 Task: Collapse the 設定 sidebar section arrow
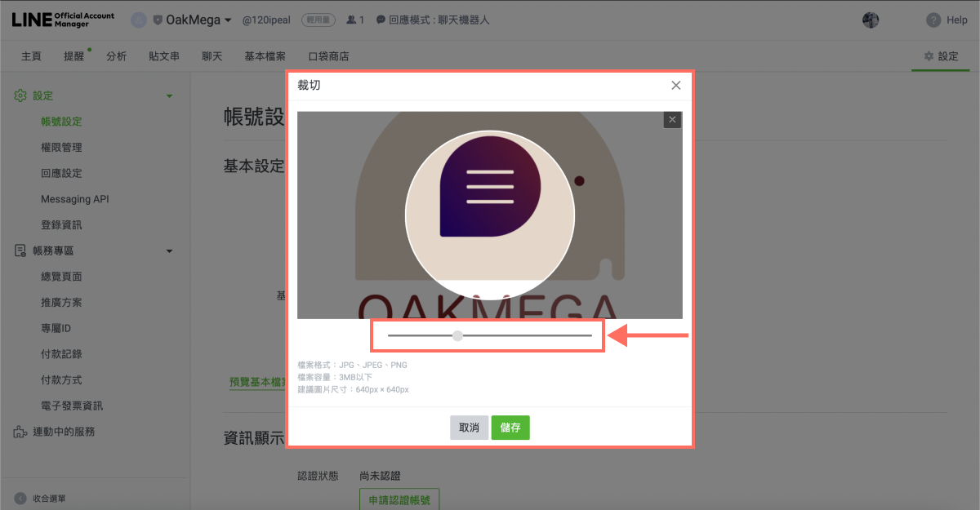169,96
